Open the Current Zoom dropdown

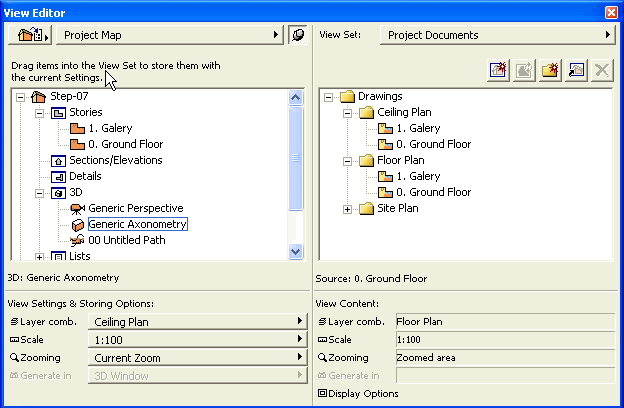pos(196,357)
